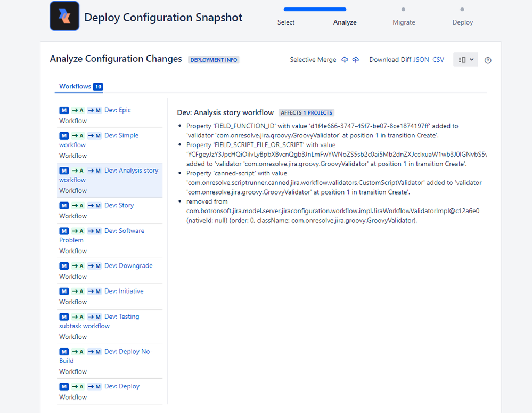Click blue M badge on Dev: Initiative row
The height and width of the screenshot is (413, 532).
[x=64, y=291]
